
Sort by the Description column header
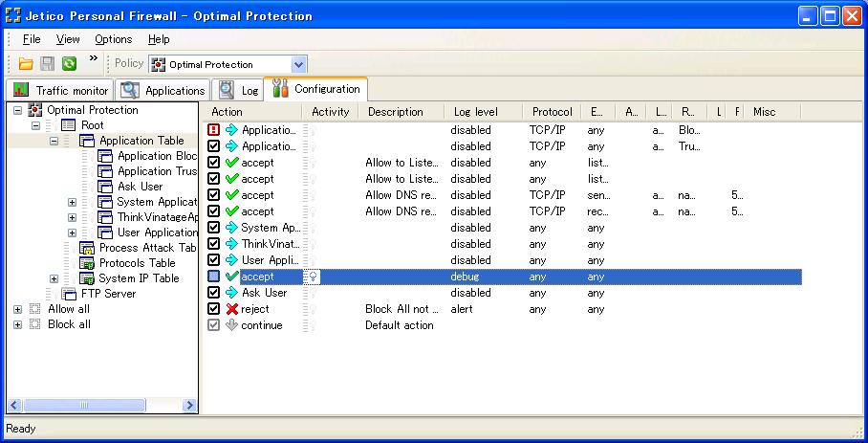[401, 112]
